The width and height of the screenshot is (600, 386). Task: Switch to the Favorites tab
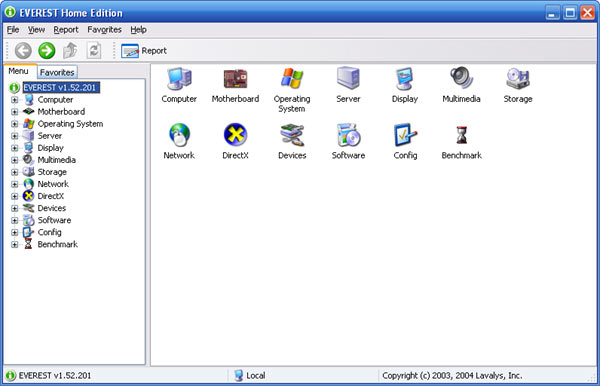pos(57,72)
